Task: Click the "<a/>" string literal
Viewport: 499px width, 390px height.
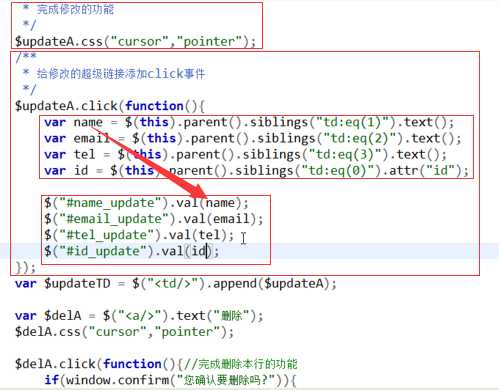Action: [140, 315]
